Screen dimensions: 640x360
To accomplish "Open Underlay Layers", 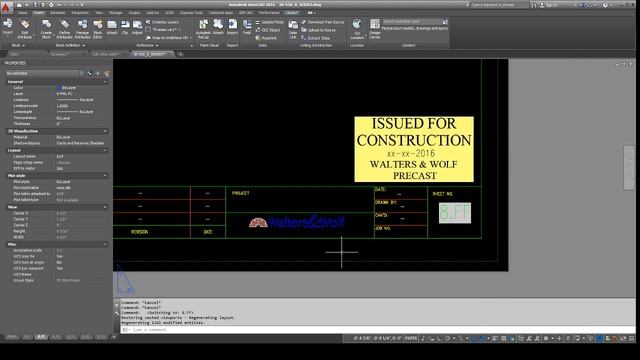I will click(162, 22).
